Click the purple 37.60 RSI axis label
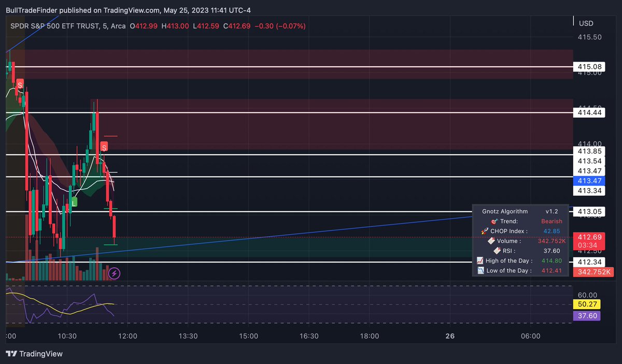Image resolution: width=622 pixels, height=364 pixels. [x=587, y=315]
